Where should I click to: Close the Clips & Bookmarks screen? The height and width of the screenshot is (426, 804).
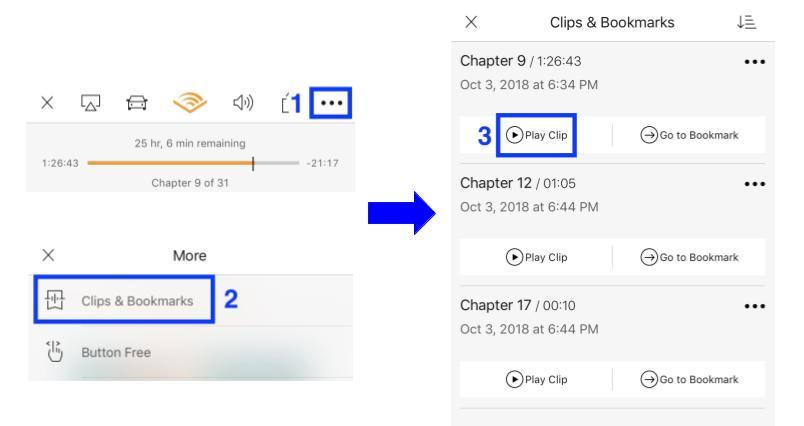(471, 22)
